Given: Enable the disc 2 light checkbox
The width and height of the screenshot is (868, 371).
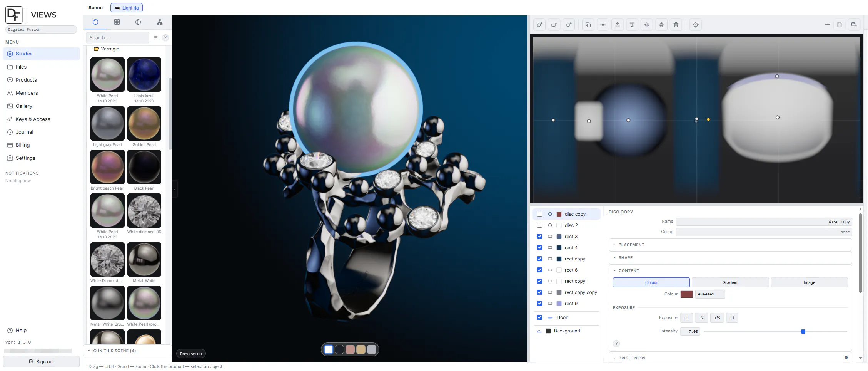Looking at the screenshot, I should point(539,225).
